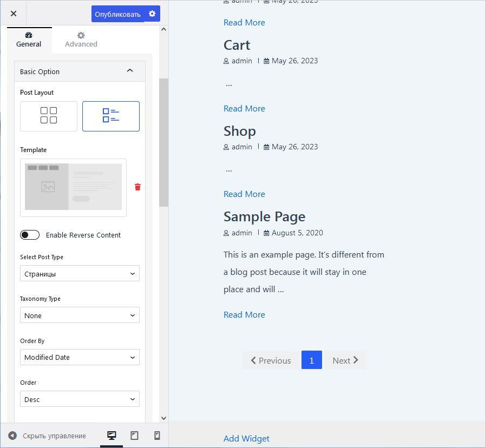Select pagination page 1
The height and width of the screenshot is (448, 485).
[311, 360]
